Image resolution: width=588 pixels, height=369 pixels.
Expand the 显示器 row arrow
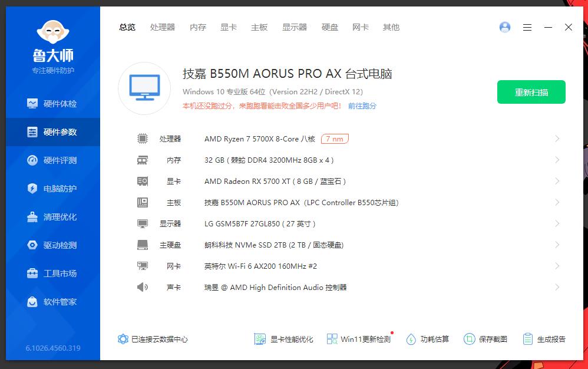(557, 223)
